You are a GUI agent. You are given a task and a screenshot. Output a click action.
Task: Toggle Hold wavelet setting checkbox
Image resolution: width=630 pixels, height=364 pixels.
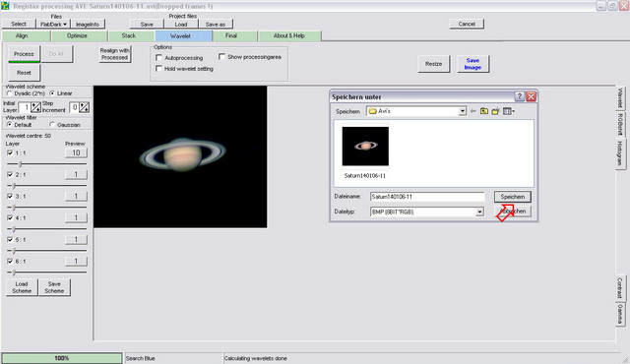159,69
